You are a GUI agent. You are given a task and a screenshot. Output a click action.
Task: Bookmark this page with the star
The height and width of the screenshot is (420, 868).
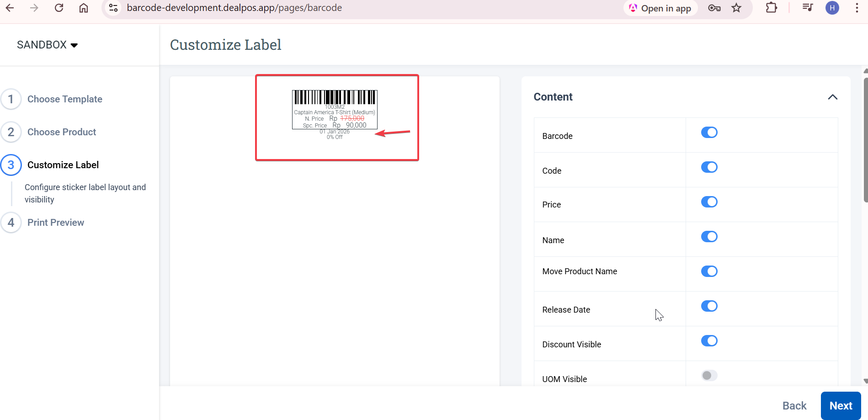(736, 8)
